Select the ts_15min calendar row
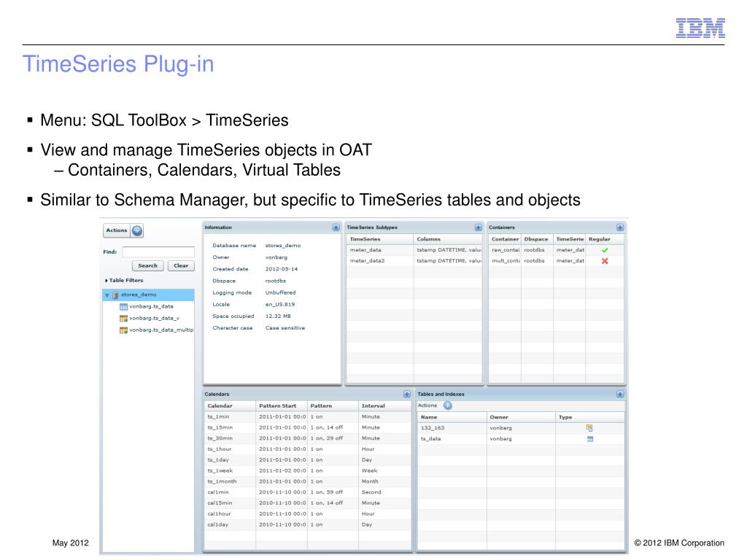747x560 pixels. pos(307,427)
